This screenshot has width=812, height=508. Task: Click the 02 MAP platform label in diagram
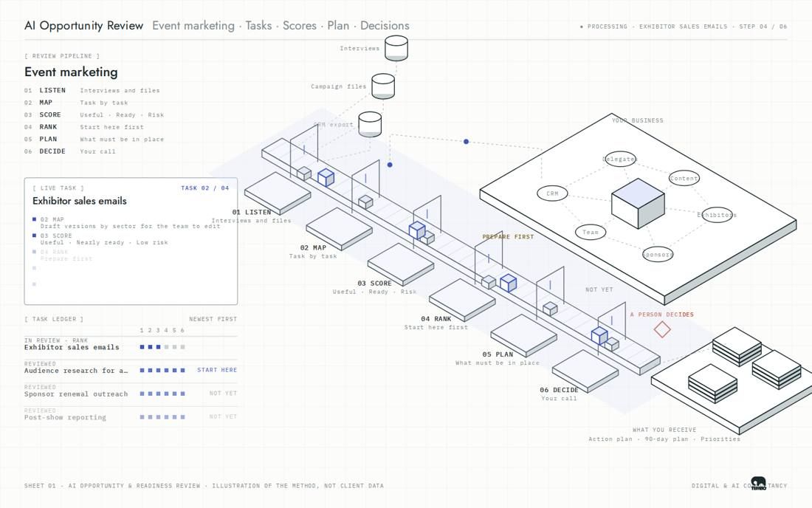click(313, 247)
